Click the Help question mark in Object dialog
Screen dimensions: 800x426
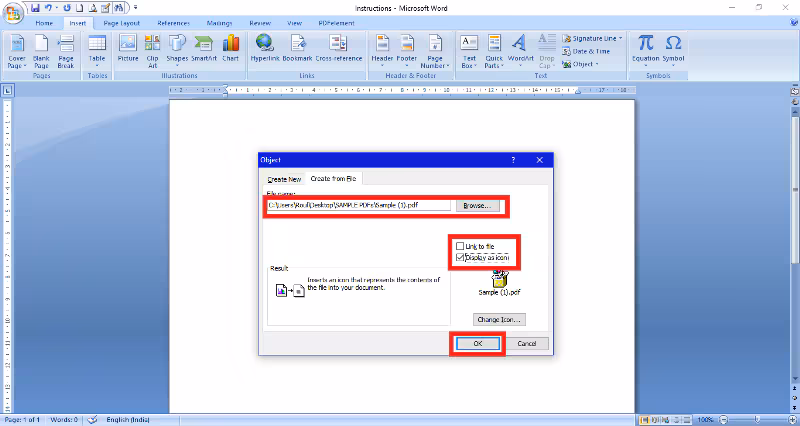coord(513,160)
